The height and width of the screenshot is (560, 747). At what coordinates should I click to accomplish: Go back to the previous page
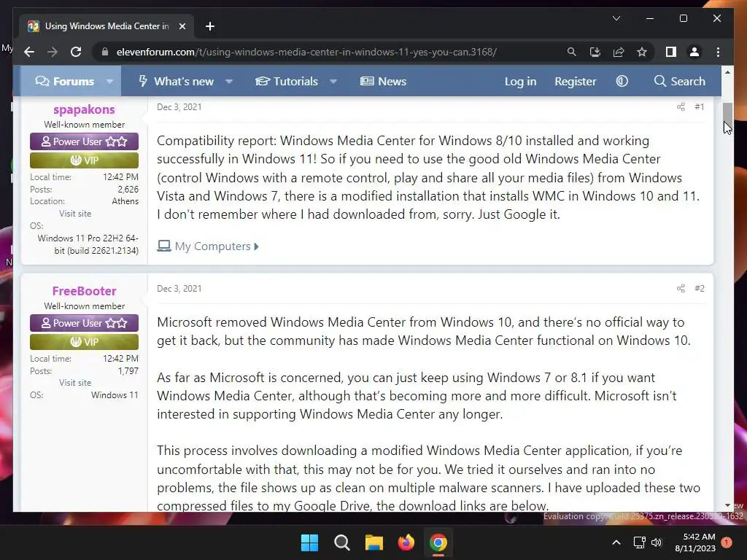click(29, 52)
